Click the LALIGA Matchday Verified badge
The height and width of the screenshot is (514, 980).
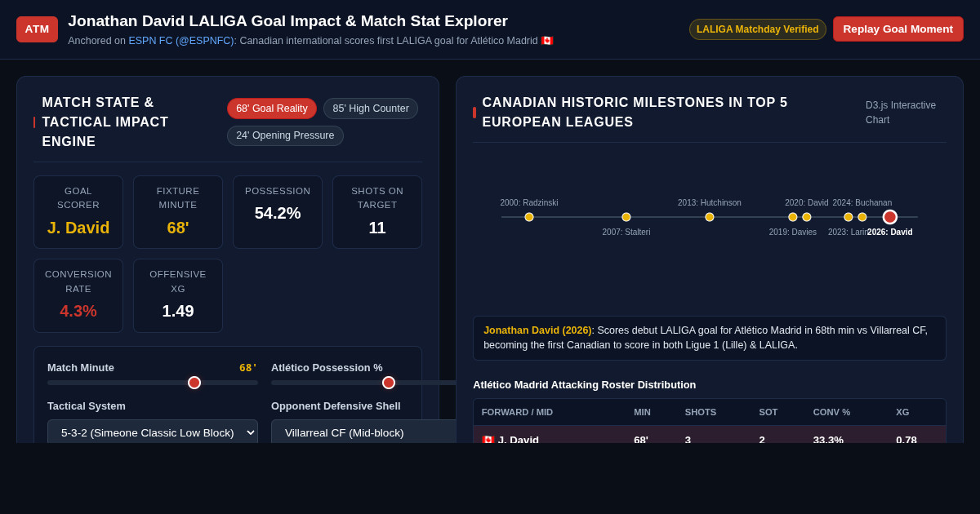coord(758,29)
